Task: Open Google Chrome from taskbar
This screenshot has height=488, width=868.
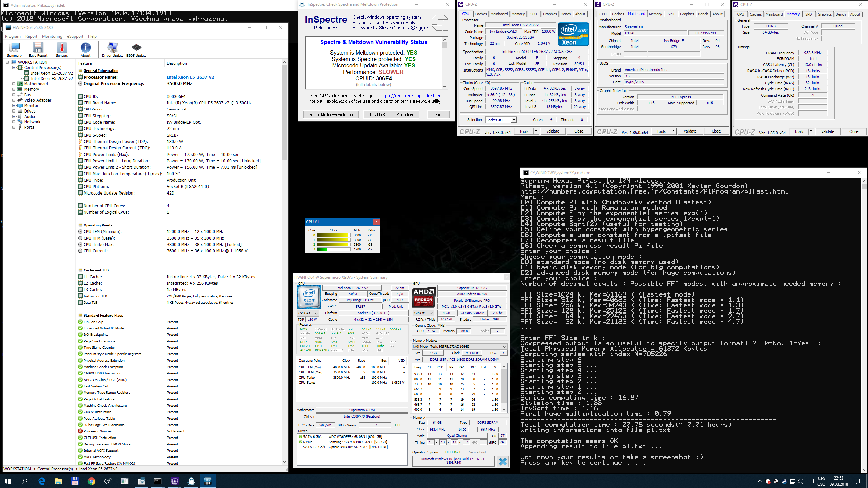Action: pyautogui.click(x=91, y=481)
